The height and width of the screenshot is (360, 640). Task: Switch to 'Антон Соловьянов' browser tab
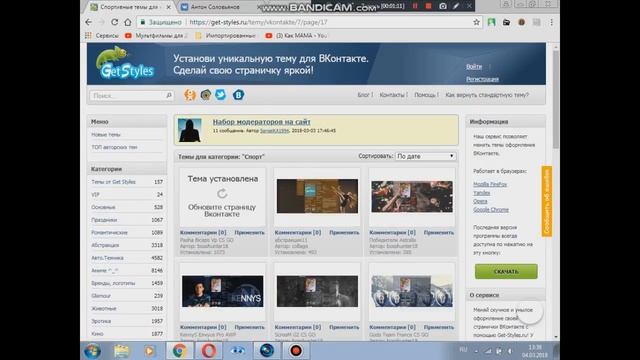(x=215, y=7)
